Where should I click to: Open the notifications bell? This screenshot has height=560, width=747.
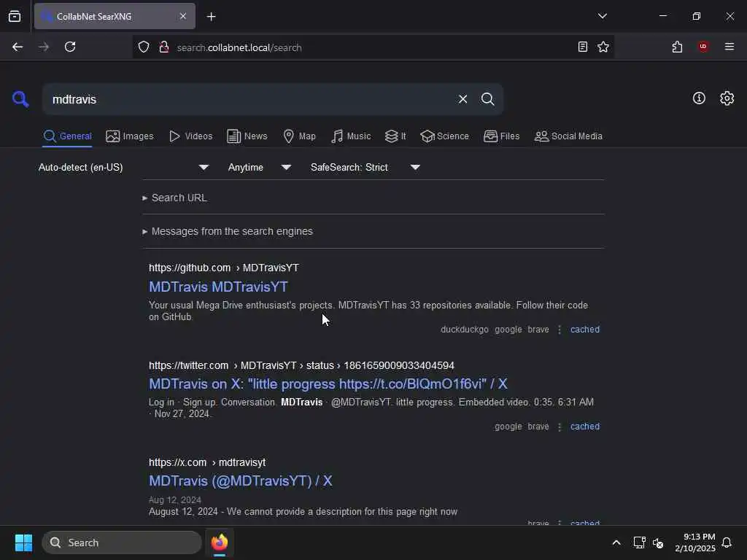click(x=727, y=542)
